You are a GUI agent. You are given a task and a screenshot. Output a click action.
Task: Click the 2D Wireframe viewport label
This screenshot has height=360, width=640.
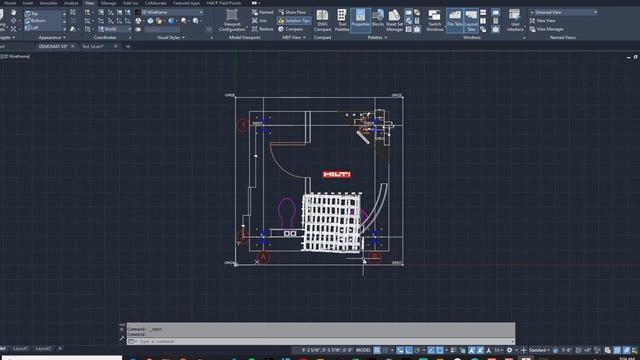click(16, 56)
